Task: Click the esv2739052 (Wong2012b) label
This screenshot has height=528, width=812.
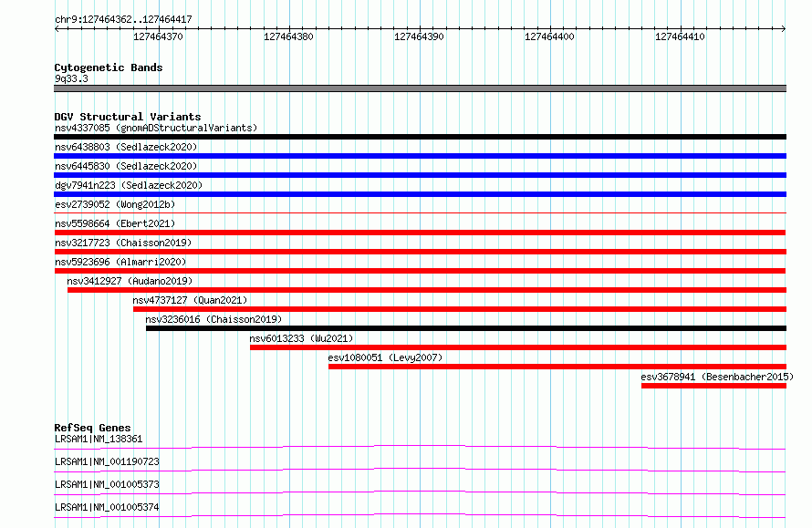Action: tap(115, 204)
